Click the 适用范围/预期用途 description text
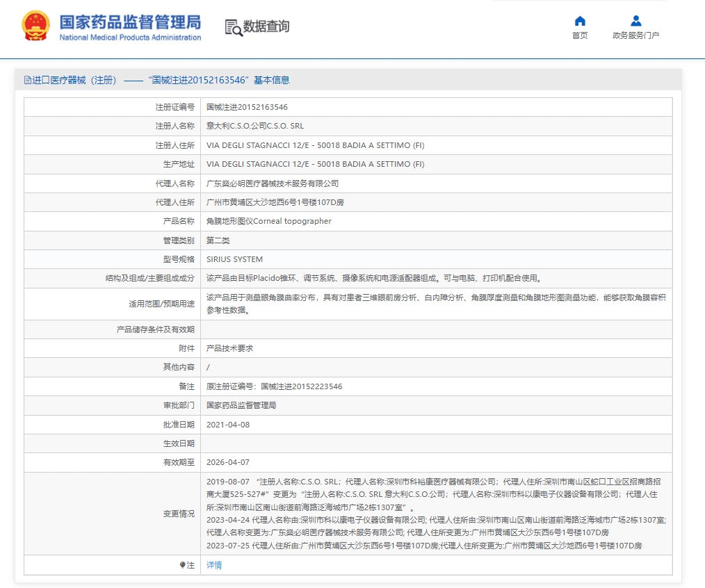Image resolution: width=705 pixels, height=588 pixels. coord(436,304)
